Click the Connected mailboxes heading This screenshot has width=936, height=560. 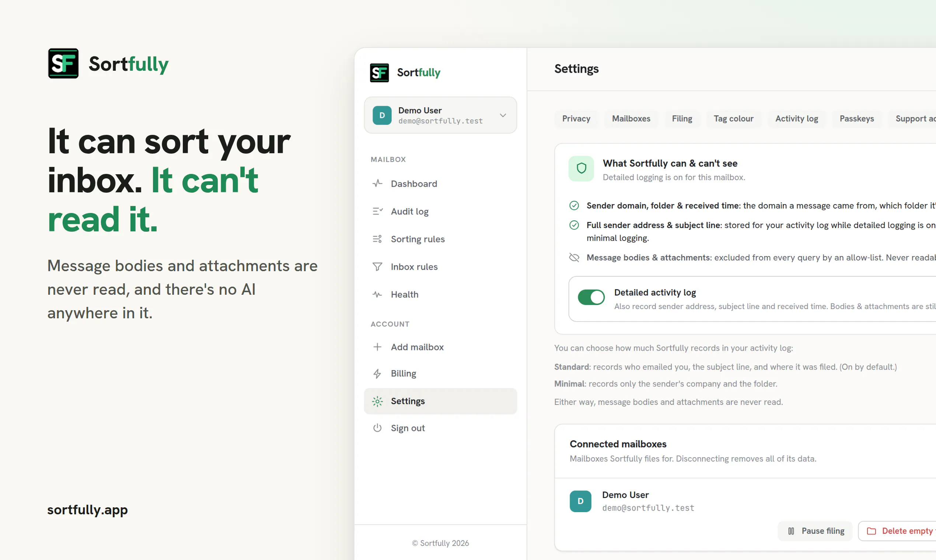point(618,444)
